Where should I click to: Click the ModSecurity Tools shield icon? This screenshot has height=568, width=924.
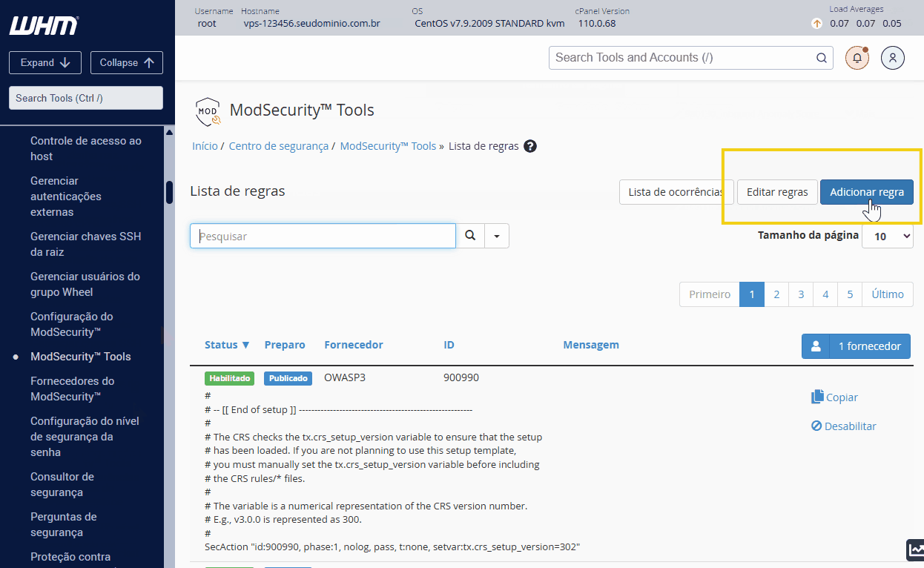tap(207, 111)
